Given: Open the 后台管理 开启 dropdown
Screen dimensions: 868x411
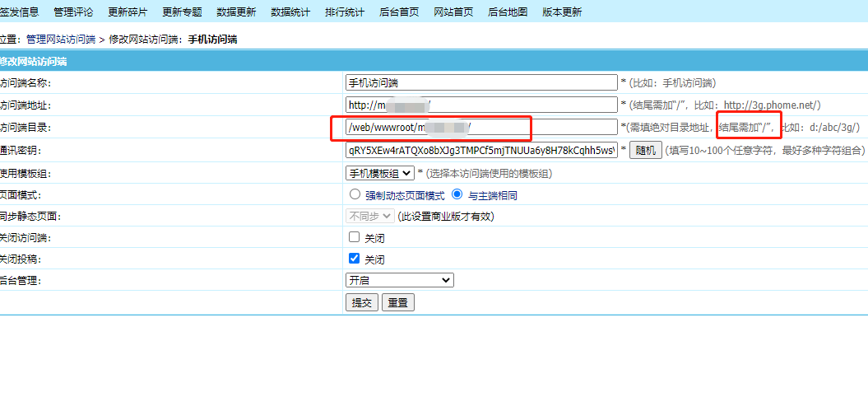Looking at the screenshot, I should (x=399, y=280).
